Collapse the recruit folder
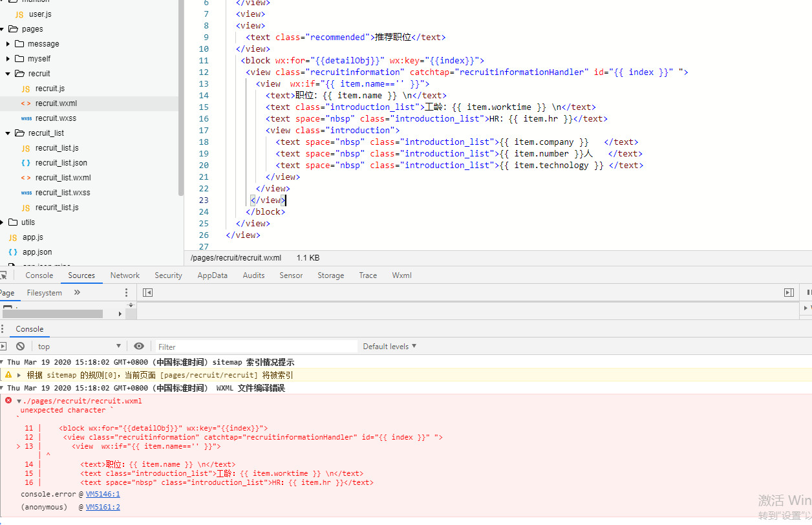Image resolution: width=812 pixels, height=525 pixels. [x=8, y=74]
